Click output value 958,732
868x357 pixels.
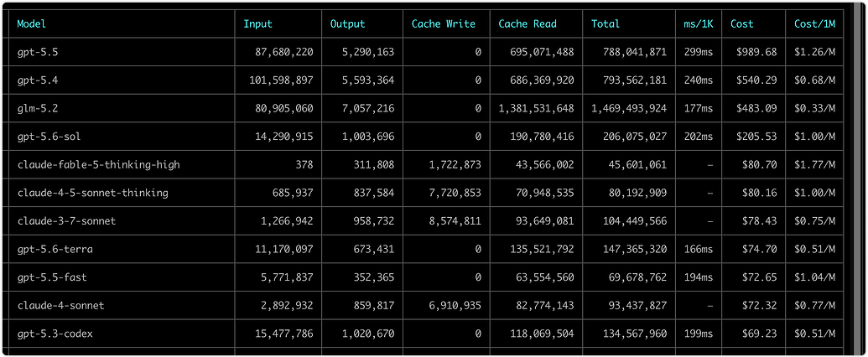pyautogui.click(x=374, y=221)
